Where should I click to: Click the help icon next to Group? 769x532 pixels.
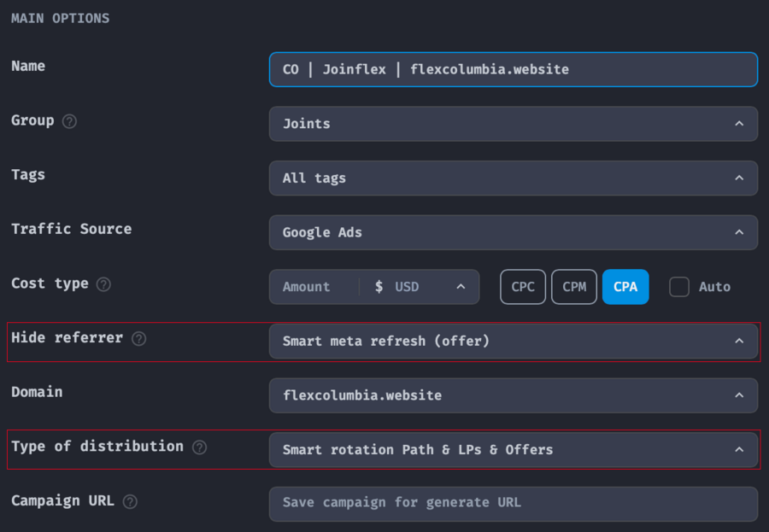(x=70, y=121)
